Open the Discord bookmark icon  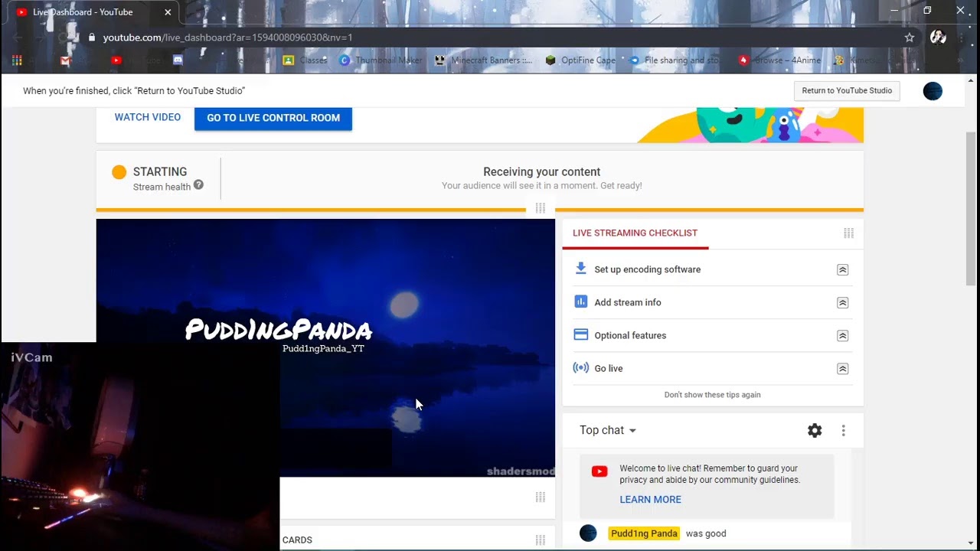coord(178,60)
